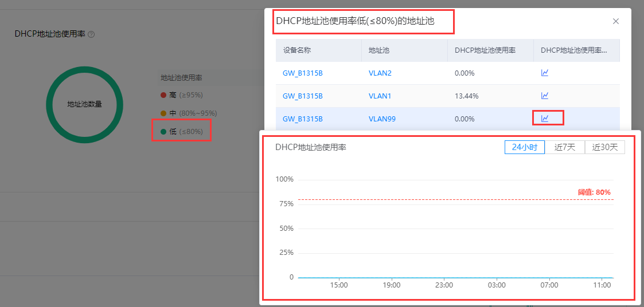Switch chart to 近30天 range
Screen dimensions: 644x307
[x=604, y=147]
